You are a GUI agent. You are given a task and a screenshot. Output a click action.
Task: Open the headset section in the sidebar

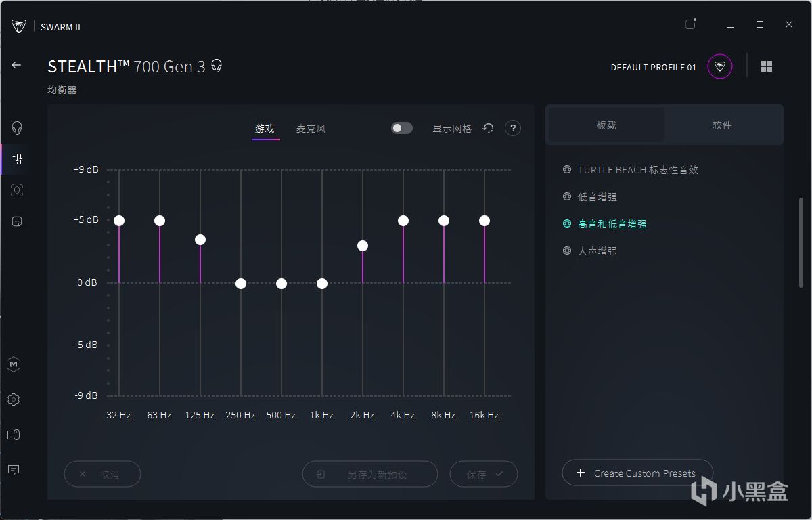[17, 128]
